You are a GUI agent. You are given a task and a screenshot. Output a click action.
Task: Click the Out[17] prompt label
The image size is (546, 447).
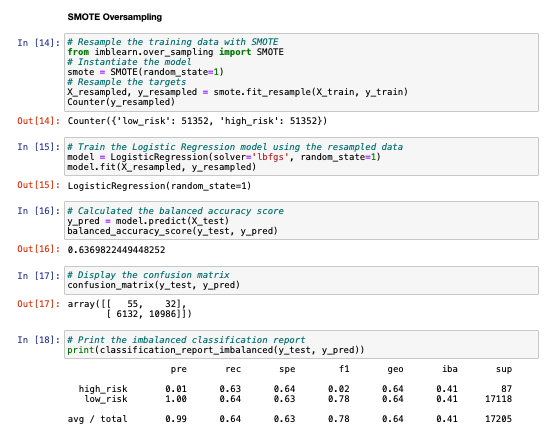tap(38, 304)
